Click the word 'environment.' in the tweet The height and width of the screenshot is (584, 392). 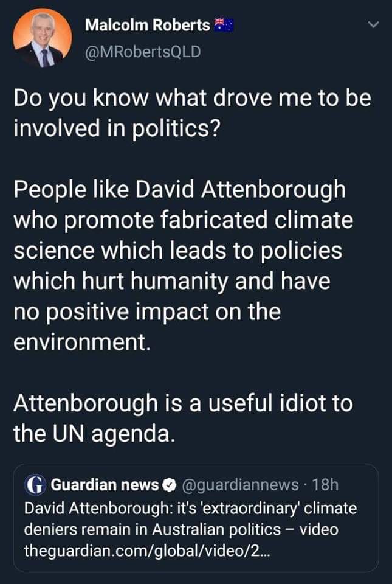(x=81, y=342)
